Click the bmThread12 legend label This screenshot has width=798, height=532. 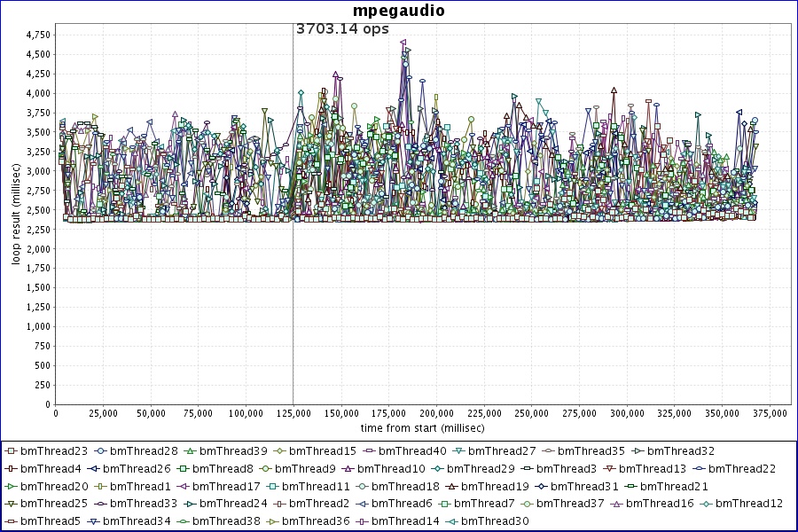click(x=749, y=504)
